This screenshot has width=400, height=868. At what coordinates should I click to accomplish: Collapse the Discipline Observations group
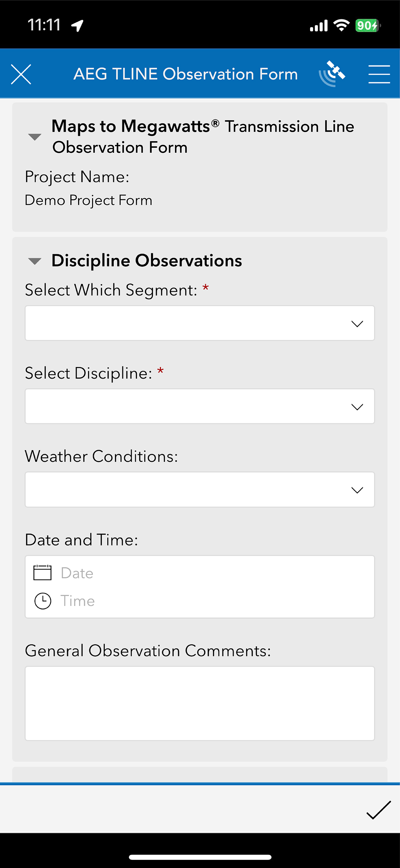(x=35, y=261)
